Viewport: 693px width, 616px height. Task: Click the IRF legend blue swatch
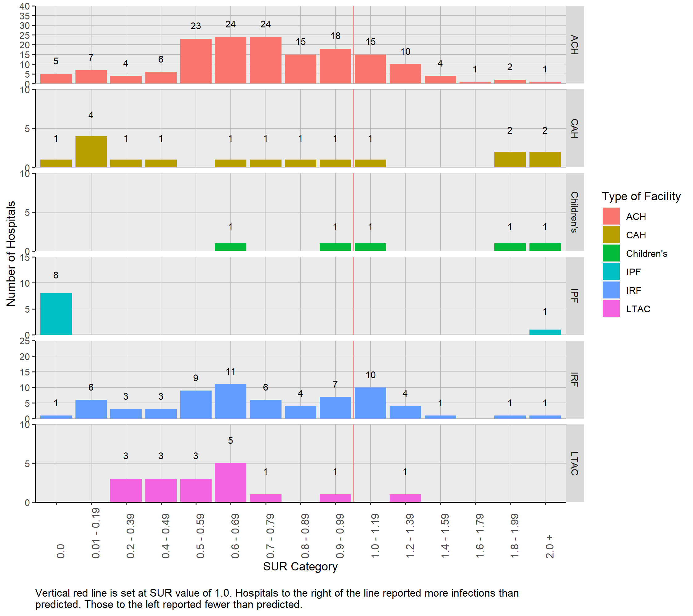tap(611, 290)
